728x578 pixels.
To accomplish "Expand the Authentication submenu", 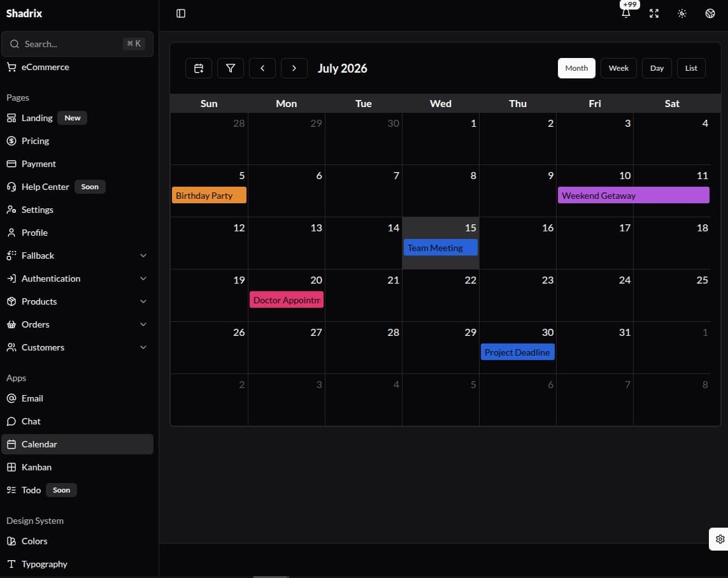I will tap(143, 278).
